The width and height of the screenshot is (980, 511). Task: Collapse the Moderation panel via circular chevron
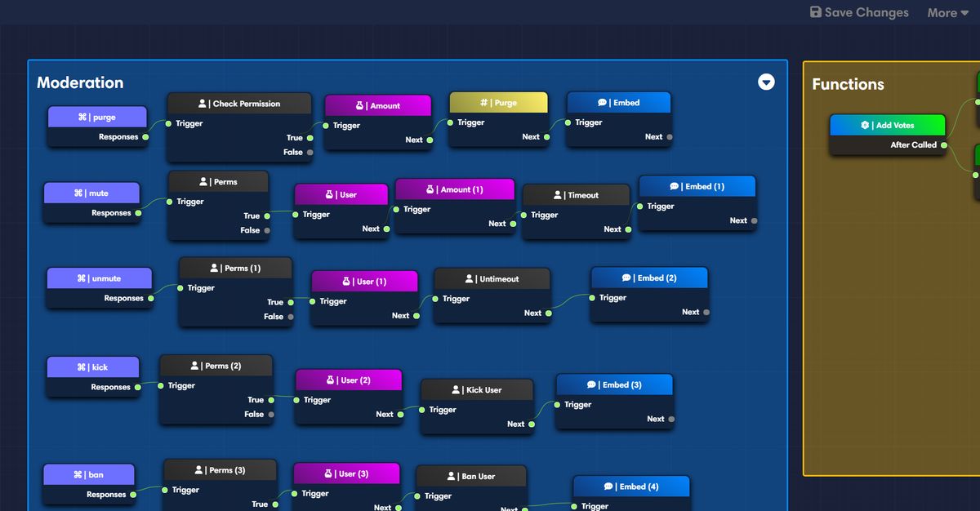tap(766, 82)
